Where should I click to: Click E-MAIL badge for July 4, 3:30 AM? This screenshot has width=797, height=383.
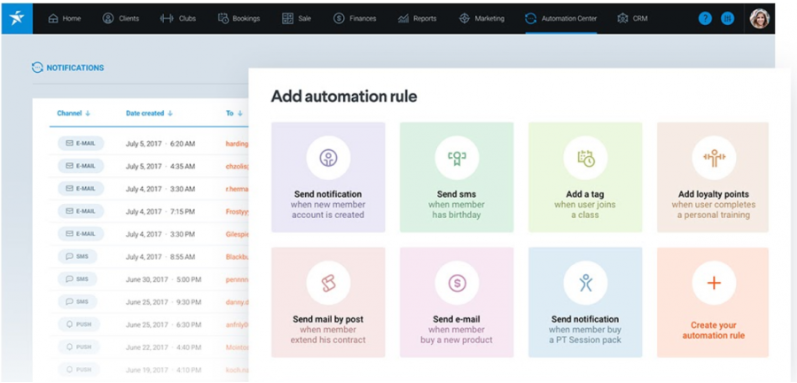coord(81,188)
